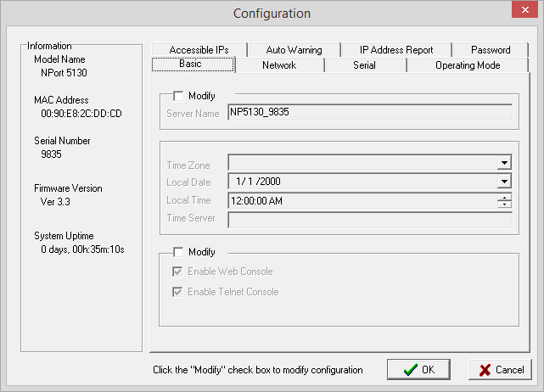Open the Auto Warning tab

(x=294, y=50)
